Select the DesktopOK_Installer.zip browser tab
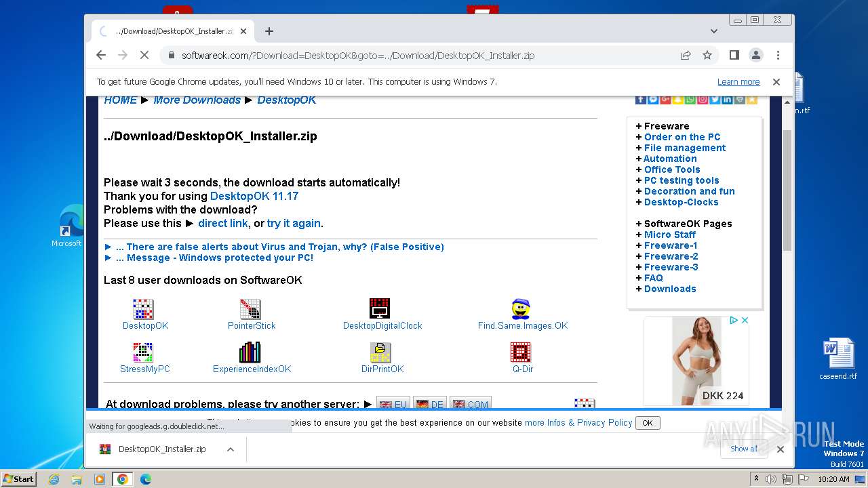The height and width of the screenshot is (488, 868). tap(172, 31)
